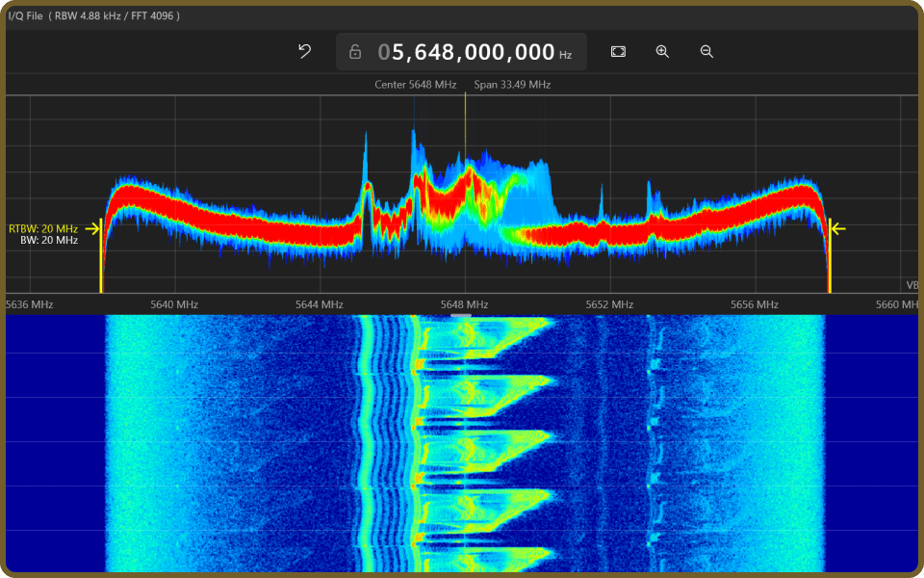Screen dimensions: 924x578
Task: Click the zoom in magnifier icon
Action: (662, 52)
